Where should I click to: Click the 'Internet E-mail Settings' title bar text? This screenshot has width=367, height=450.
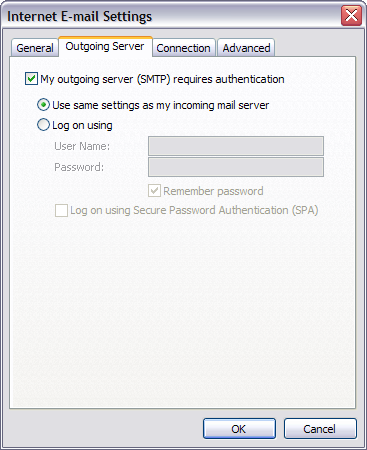tap(79, 16)
